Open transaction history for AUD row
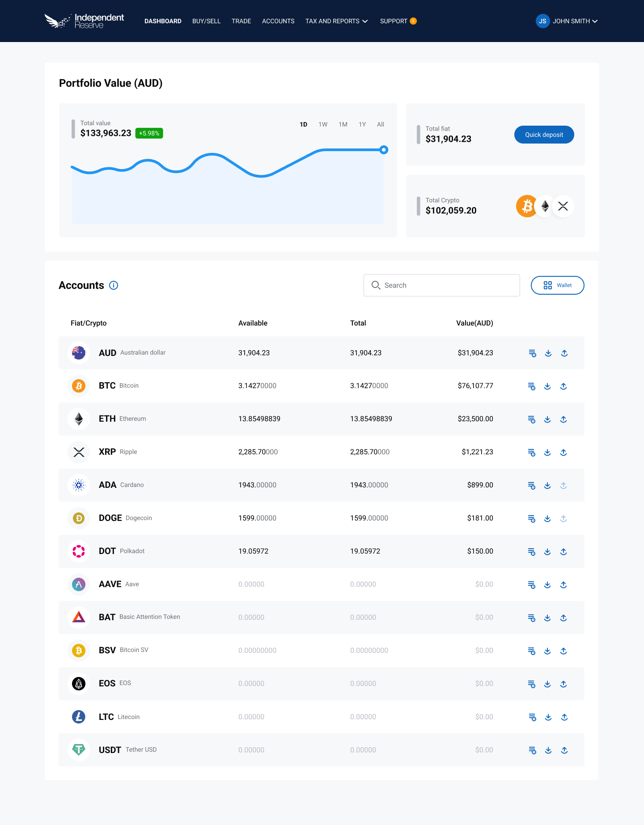 point(532,353)
